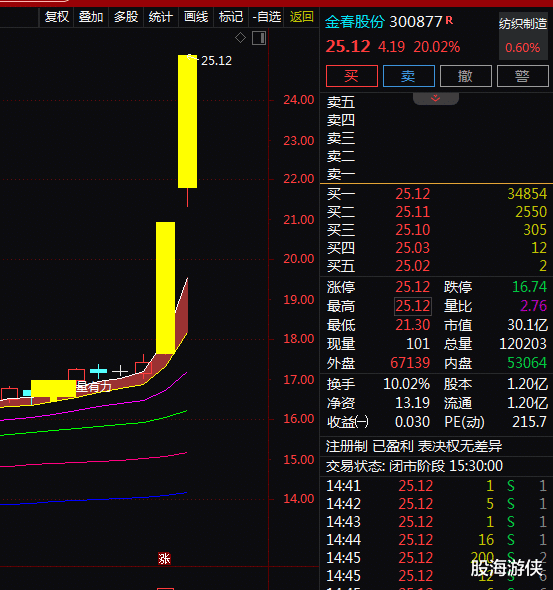
Task: Click the diamond marker icon above chart
Action: point(240,38)
